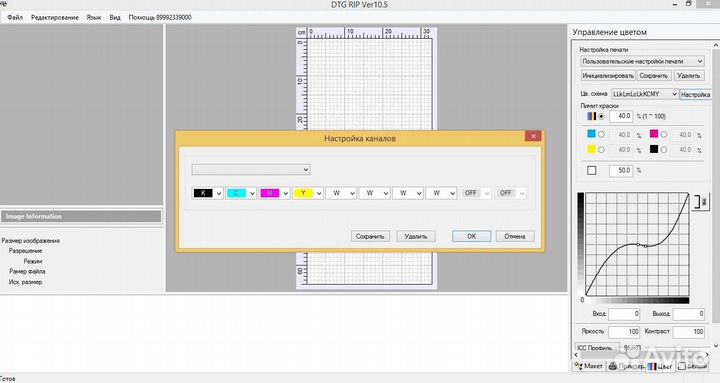This screenshot has width=720, height=383.
Task: Open the Редактирование menu
Action: click(x=55, y=17)
